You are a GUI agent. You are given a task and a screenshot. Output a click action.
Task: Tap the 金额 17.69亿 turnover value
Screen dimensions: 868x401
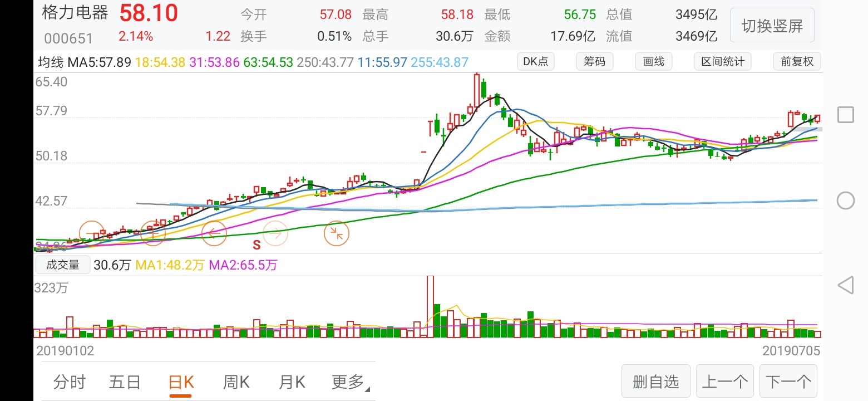coord(573,37)
